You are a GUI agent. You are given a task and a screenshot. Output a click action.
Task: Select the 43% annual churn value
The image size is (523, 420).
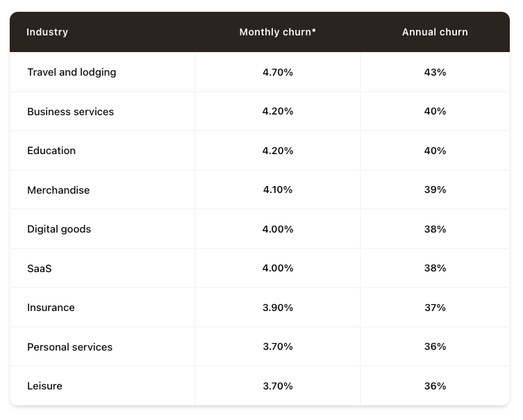(x=435, y=72)
